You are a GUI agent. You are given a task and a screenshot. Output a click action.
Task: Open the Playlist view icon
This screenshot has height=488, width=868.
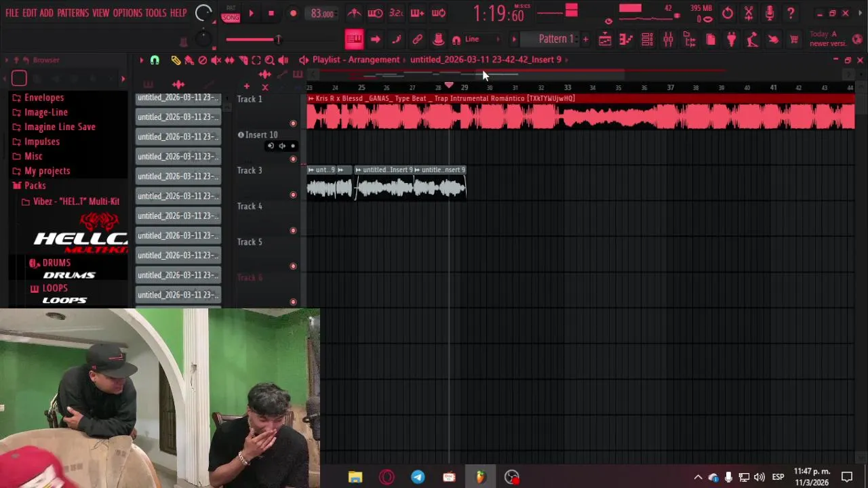pos(605,40)
